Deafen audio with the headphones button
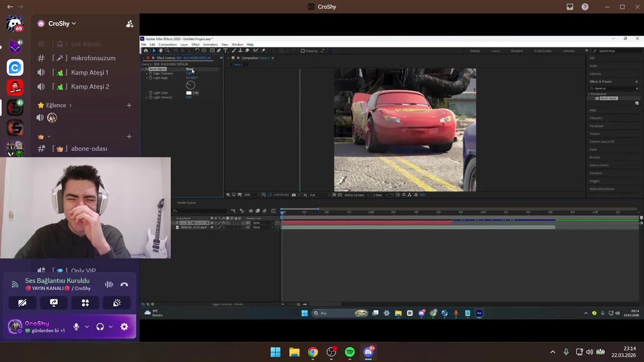Screen dimensions: 644x362 tap(100, 327)
